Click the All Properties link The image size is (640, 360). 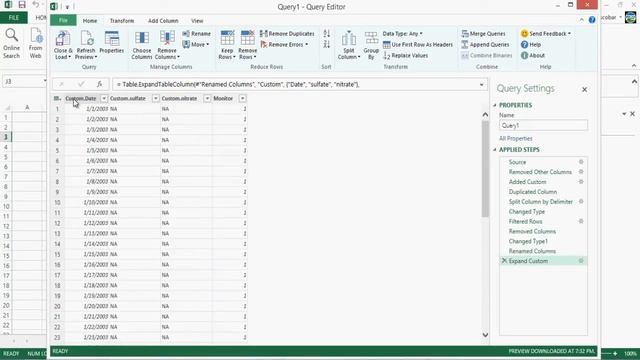(x=516, y=138)
